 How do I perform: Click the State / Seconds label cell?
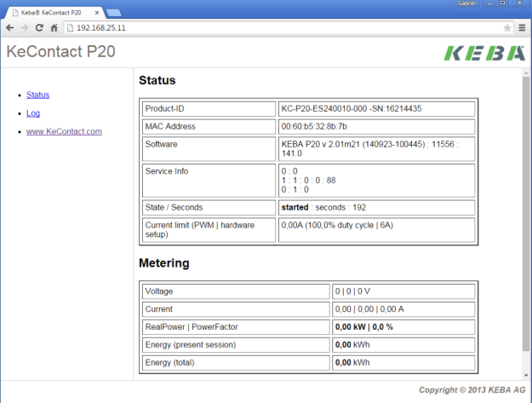(209, 207)
